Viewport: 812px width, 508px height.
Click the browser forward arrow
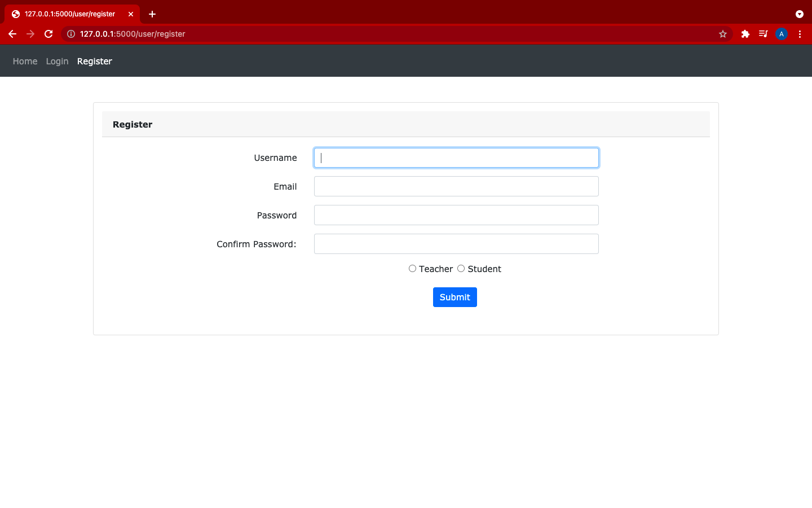point(30,34)
